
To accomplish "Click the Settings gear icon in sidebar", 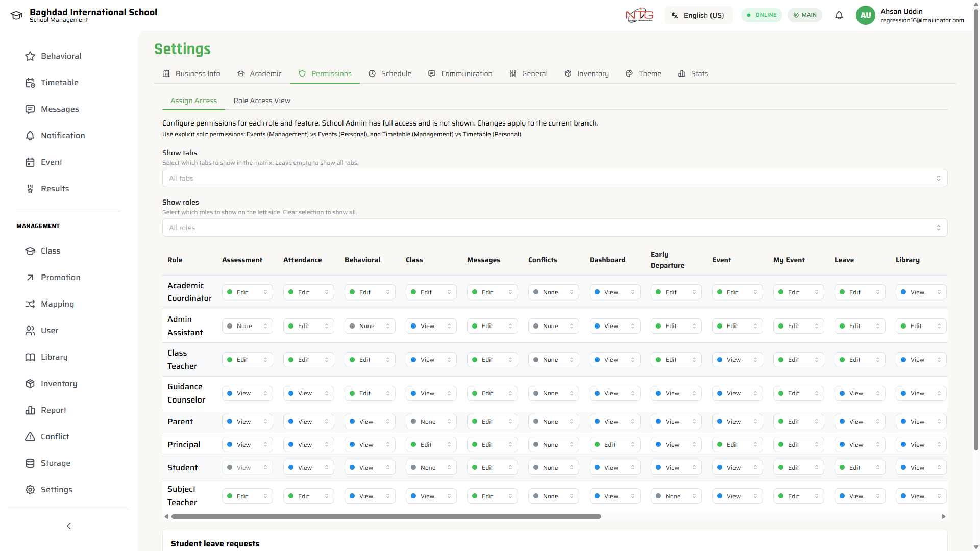I will (x=30, y=490).
